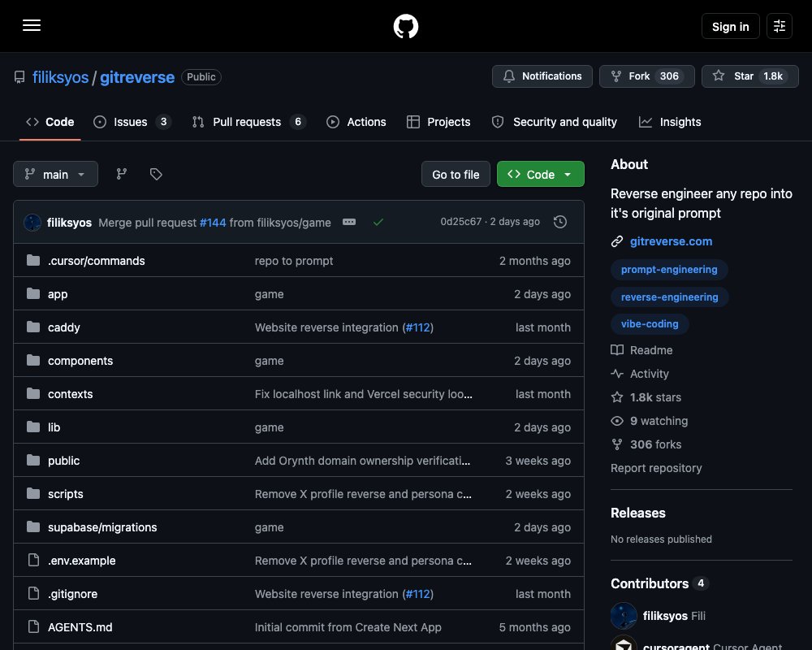
Task: Open 'Fix localhost link' commit message
Action: [363, 394]
